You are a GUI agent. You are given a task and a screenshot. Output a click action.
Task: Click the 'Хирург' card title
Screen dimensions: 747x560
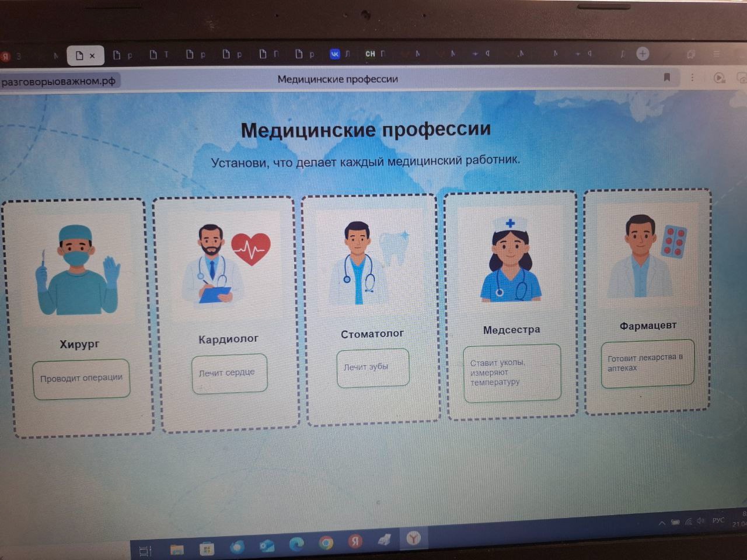click(x=79, y=344)
